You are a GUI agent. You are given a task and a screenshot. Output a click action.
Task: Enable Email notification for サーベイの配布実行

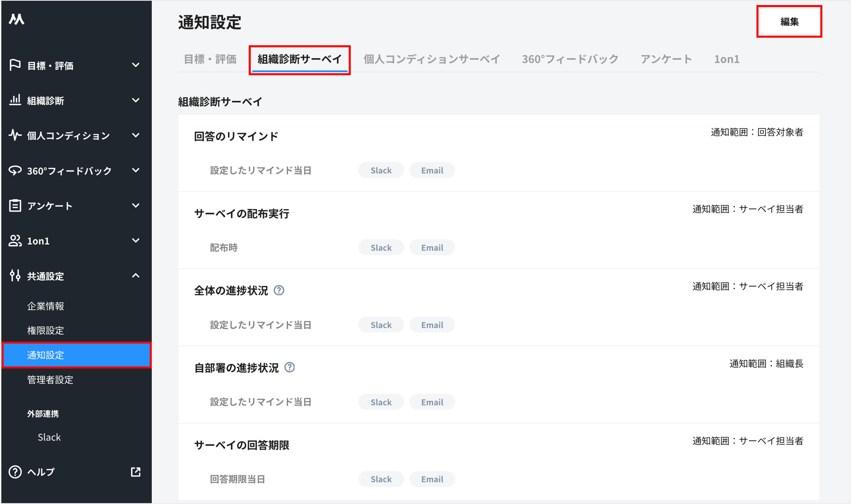coord(432,247)
